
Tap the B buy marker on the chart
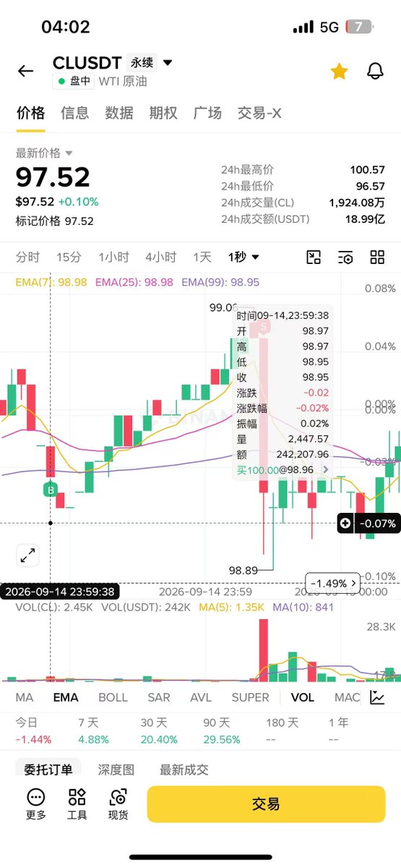point(51,489)
